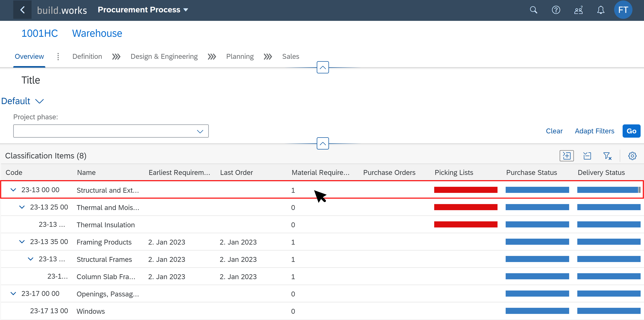Open the overflow dots next to Overview
644x320 pixels.
coord(58,57)
